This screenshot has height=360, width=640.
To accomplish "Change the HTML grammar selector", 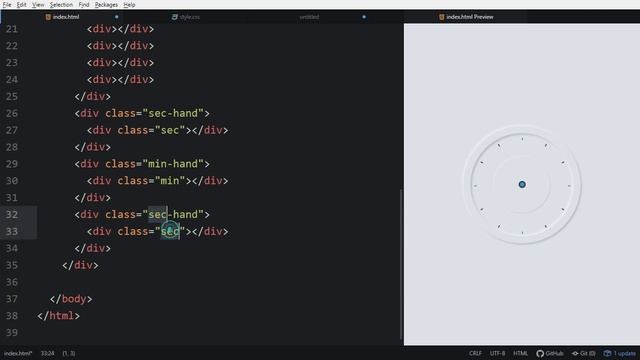I will tap(520, 353).
